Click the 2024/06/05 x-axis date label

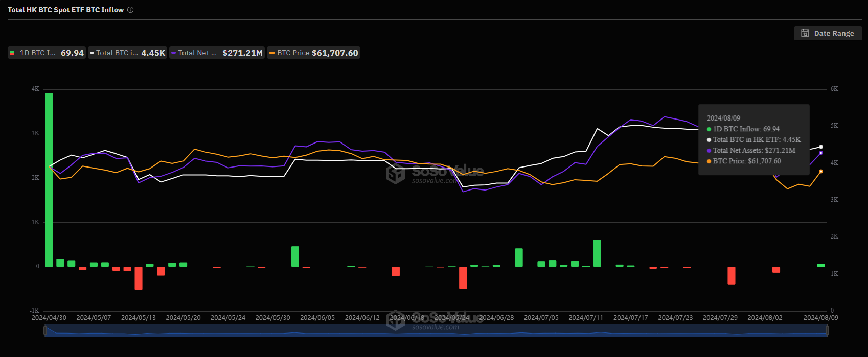point(317,318)
